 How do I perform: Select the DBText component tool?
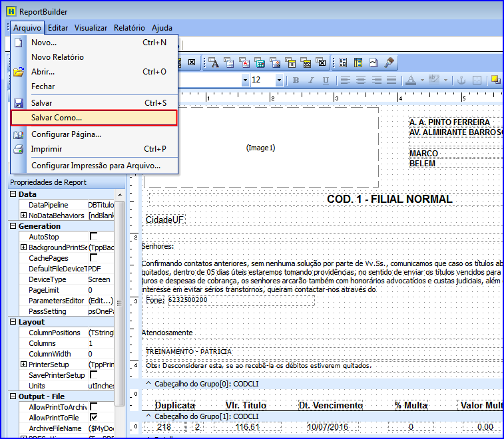214,63
